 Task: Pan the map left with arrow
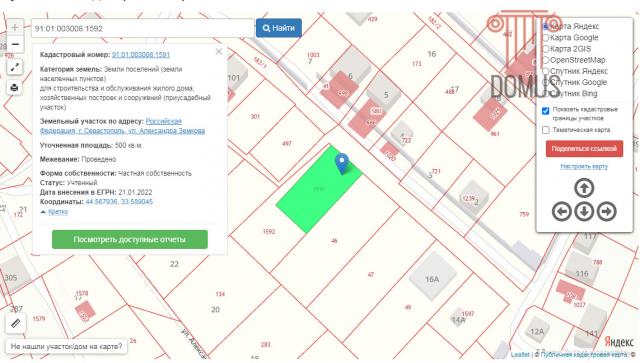562,212
